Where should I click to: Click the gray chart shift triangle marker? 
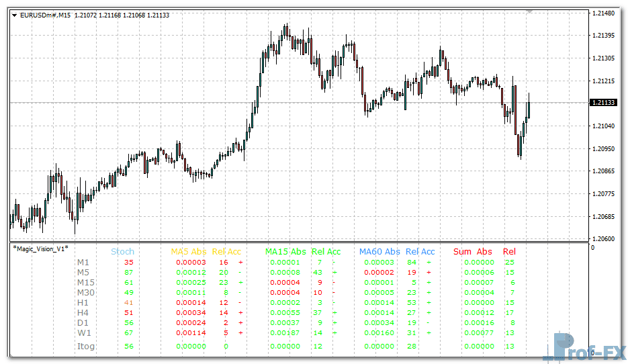coord(530,11)
